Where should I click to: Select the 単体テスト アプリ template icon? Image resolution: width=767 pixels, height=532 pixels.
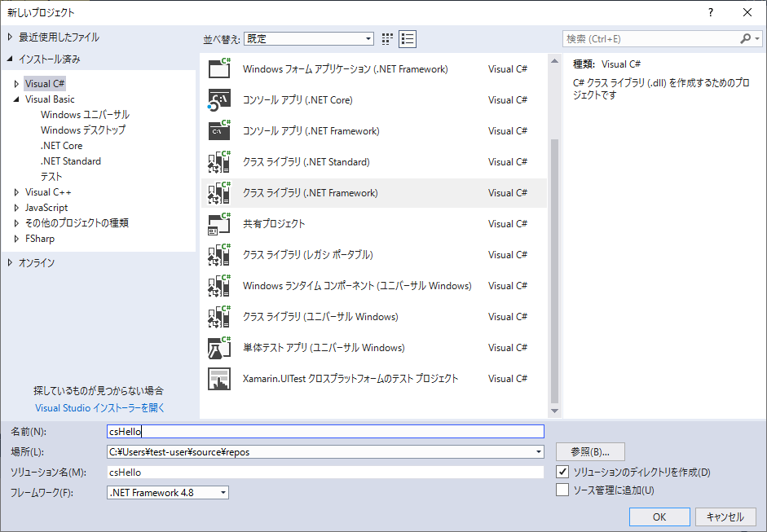coord(219,348)
